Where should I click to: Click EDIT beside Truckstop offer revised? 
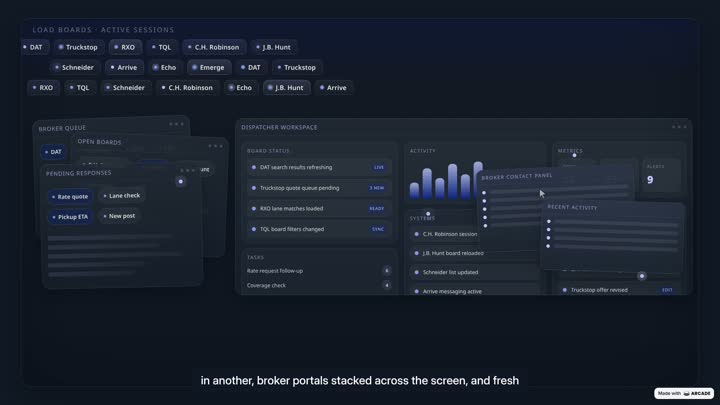click(667, 290)
